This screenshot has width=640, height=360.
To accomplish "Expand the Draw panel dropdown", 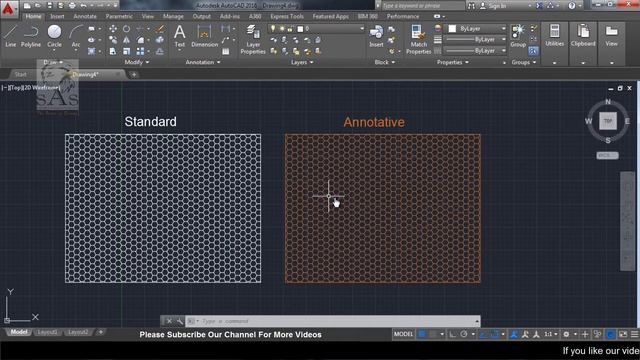I will 53,62.
